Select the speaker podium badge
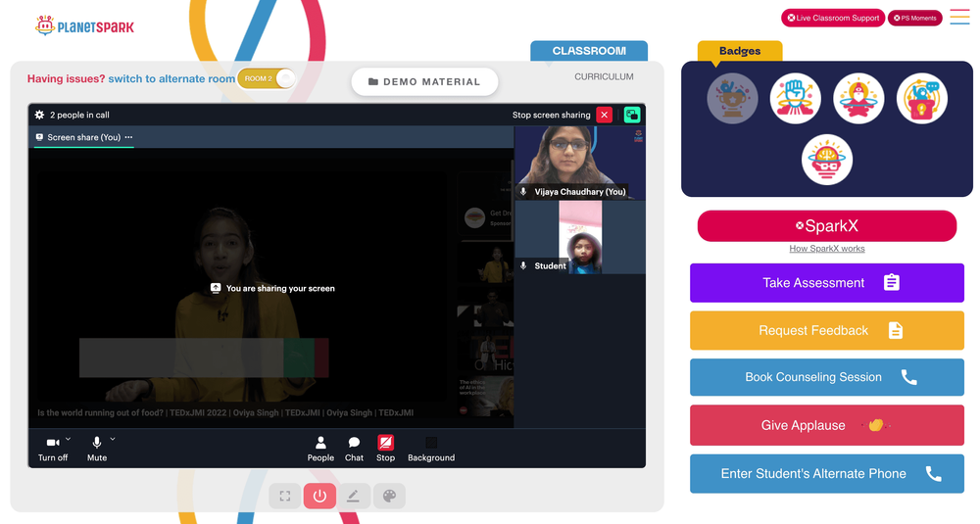The image size is (980, 524). 922,98
